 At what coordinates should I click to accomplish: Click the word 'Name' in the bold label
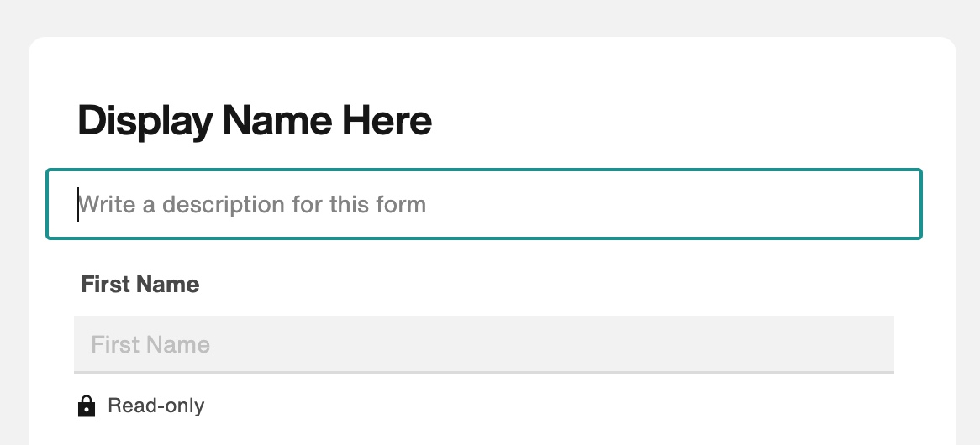[x=171, y=284]
